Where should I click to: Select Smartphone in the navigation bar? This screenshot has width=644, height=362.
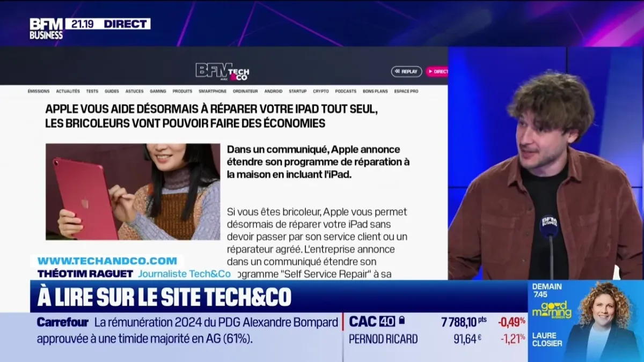coord(213,91)
